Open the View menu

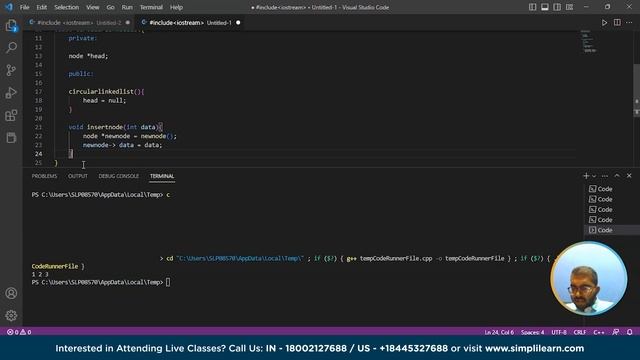[93, 7]
